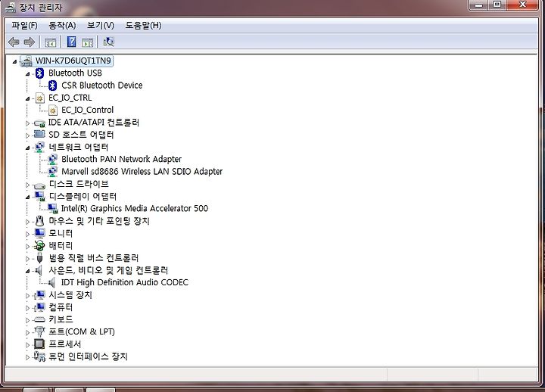Select the 컴퓨터 tree row label
The height and width of the screenshot is (392, 545).
[x=61, y=307]
